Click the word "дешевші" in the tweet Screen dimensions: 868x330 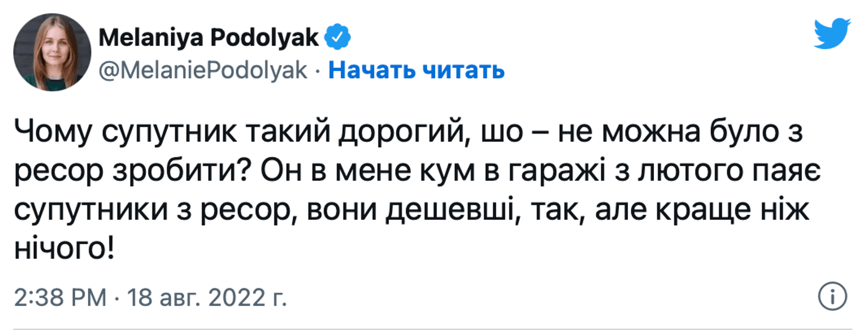453,210
